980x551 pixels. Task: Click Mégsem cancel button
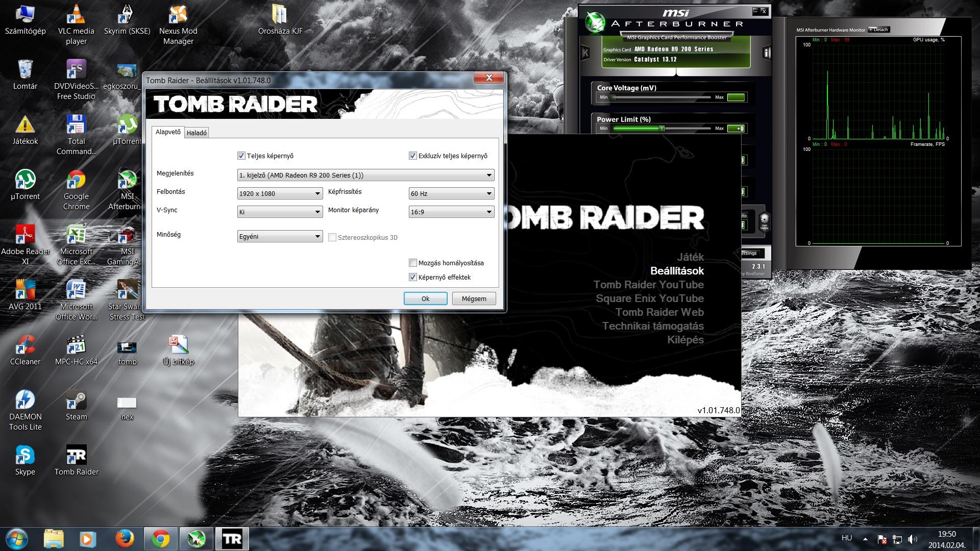(474, 298)
